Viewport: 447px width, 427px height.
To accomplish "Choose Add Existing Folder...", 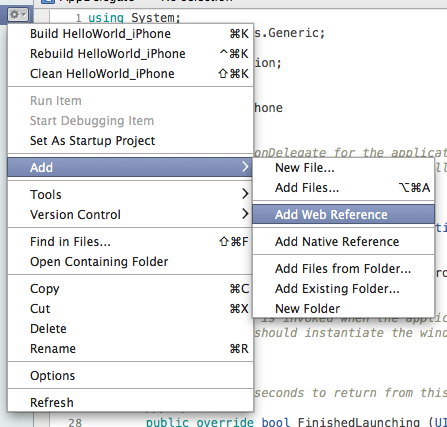I will [344, 289].
